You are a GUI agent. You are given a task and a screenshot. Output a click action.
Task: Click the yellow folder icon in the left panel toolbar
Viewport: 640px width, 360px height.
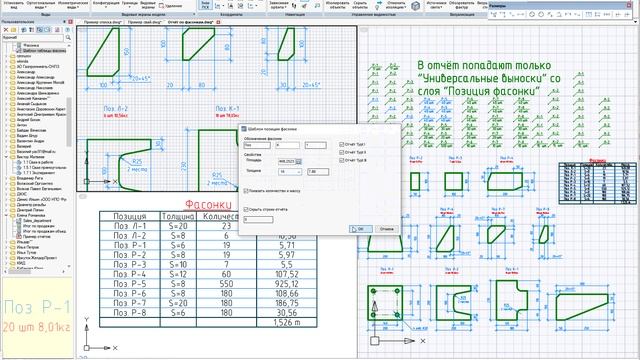coord(13,30)
